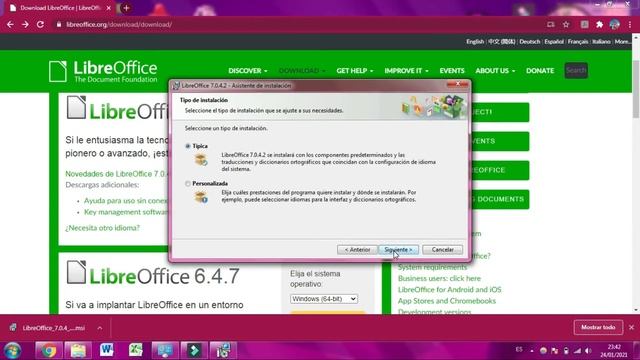Open Chrome from the taskbar
This screenshot has width=640, height=360.
(x=49, y=351)
